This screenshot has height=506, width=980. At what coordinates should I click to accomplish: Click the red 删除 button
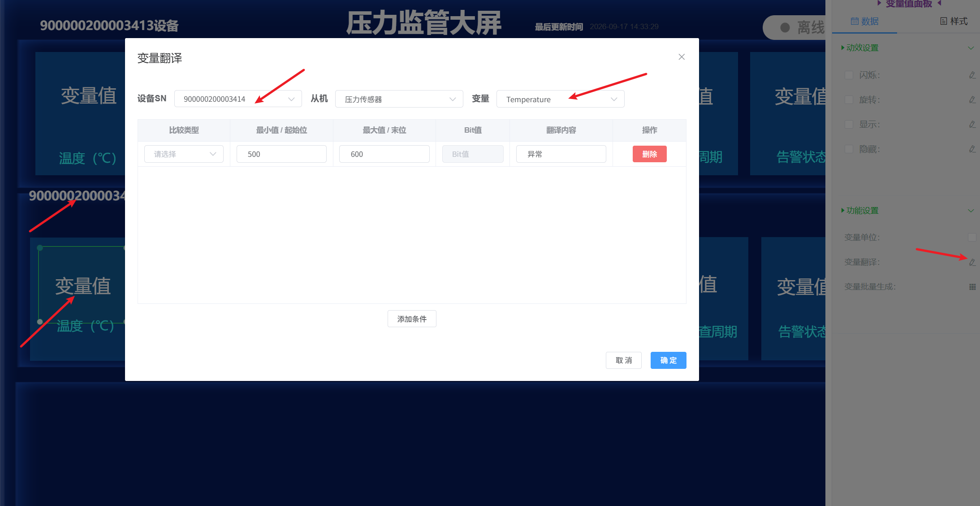pyautogui.click(x=649, y=154)
